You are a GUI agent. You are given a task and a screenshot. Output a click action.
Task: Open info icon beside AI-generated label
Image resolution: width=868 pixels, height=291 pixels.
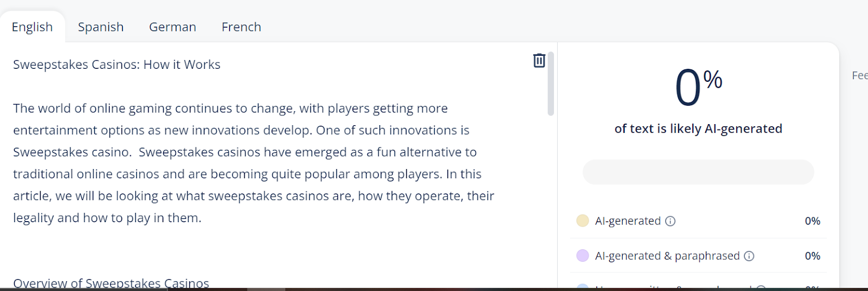pos(670,221)
